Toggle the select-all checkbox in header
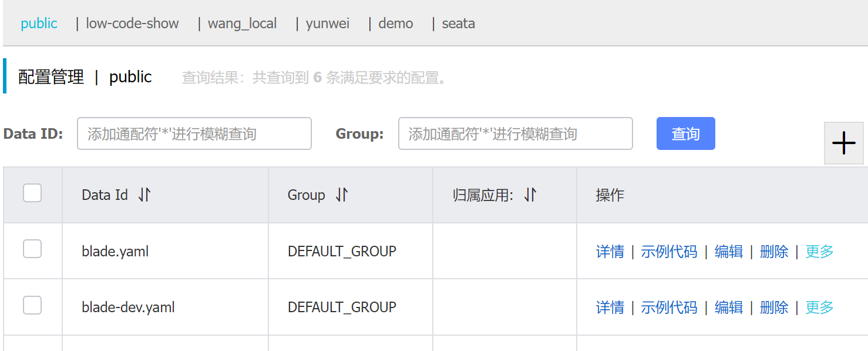The height and width of the screenshot is (351, 868). (x=32, y=193)
